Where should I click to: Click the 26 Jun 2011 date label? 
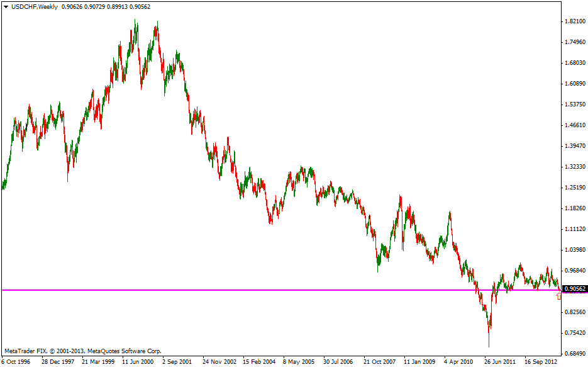(500, 362)
